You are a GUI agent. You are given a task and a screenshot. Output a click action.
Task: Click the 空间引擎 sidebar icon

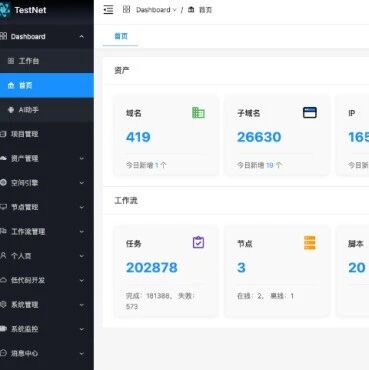pos(3,183)
